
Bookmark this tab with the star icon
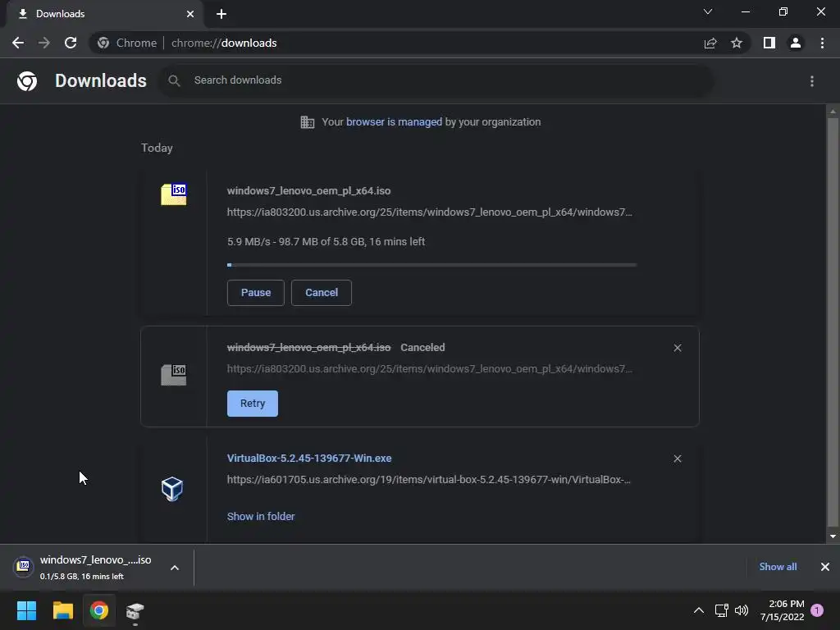[737, 43]
